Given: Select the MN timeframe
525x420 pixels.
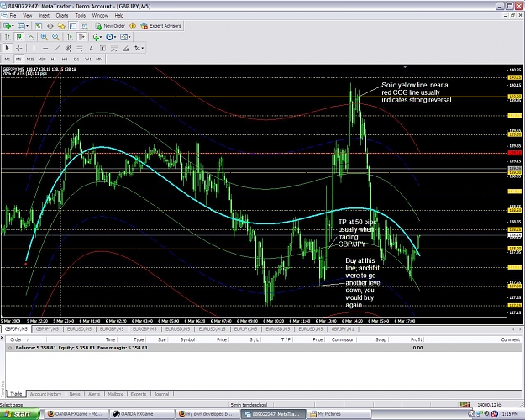Looking at the screenshot, I should pyautogui.click(x=99, y=60).
